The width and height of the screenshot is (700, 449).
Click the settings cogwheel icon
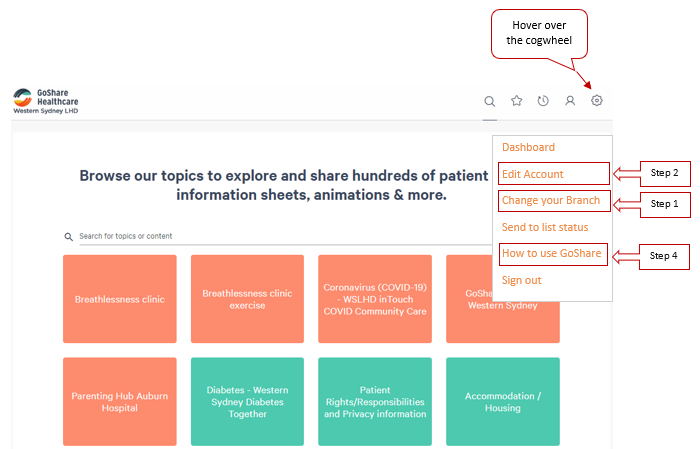click(597, 100)
